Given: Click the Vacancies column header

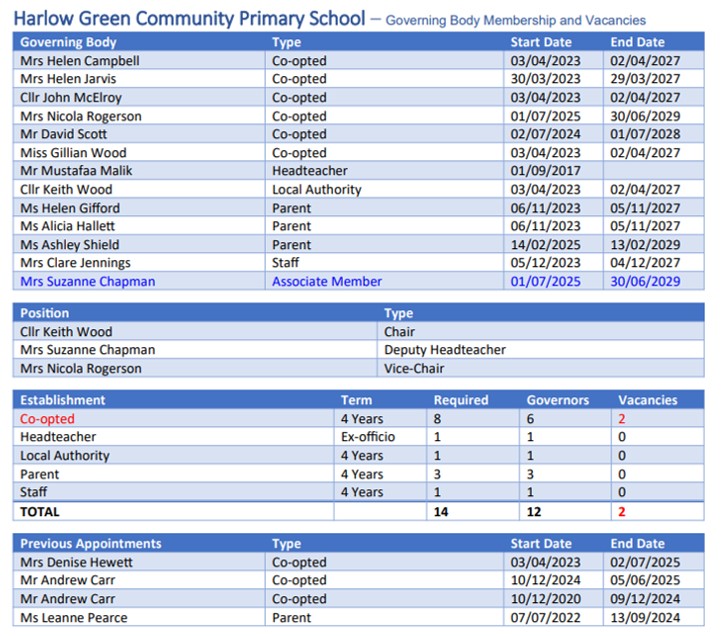Looking at the screenshot, I should click(x=648, y=400).
